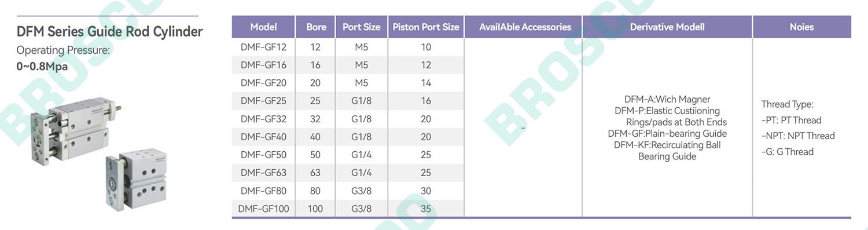Click the Noies column header
The image size is (868, 230).
801,27
